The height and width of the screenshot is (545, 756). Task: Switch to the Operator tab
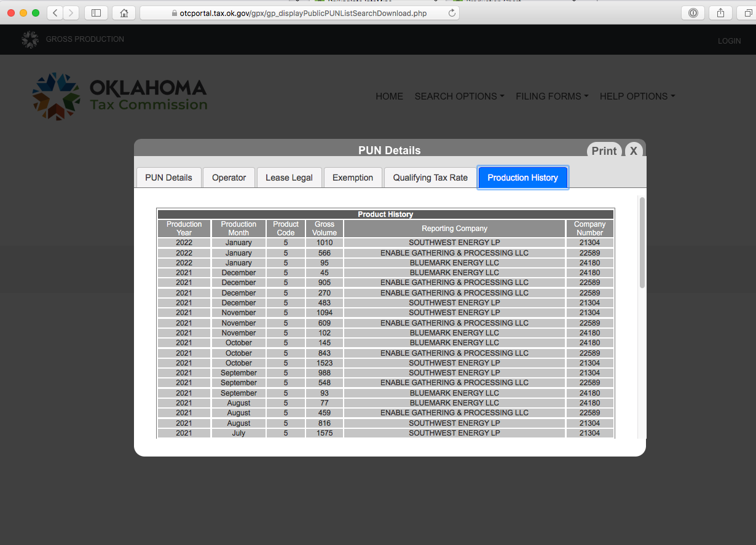pos(229,178)
